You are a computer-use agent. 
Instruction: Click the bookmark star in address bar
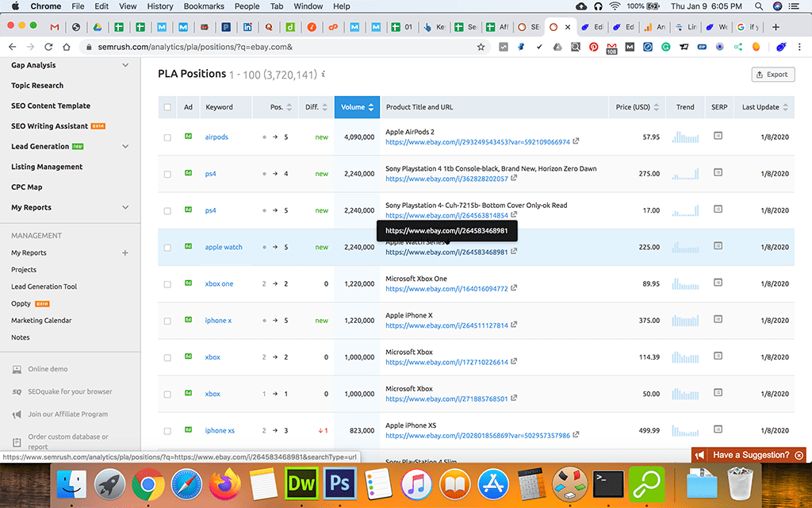pyautogui.click(x=481, y=47)
